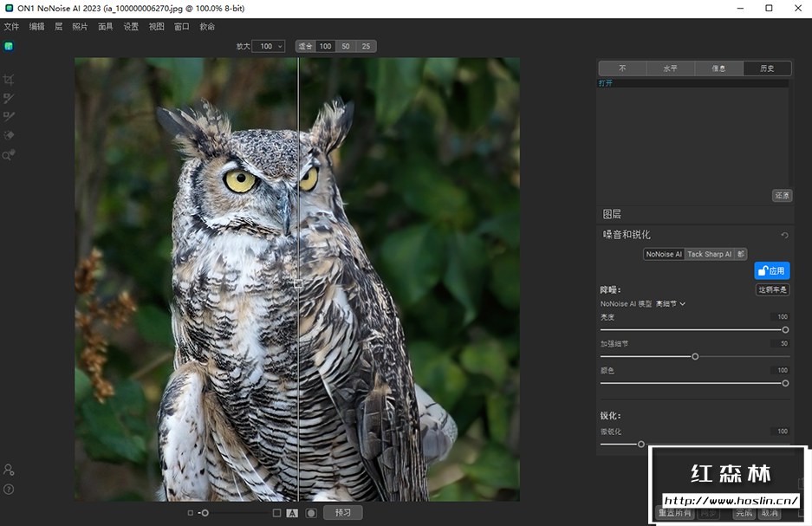Adjust the 加强细节 slider handle
812x526 pixels.
point(695,356)
